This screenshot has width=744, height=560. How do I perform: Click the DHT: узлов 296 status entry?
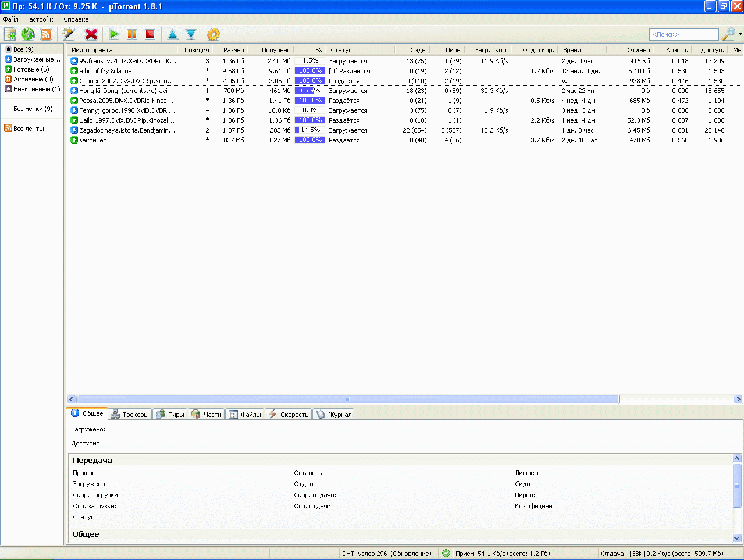(x=387, y=554)
